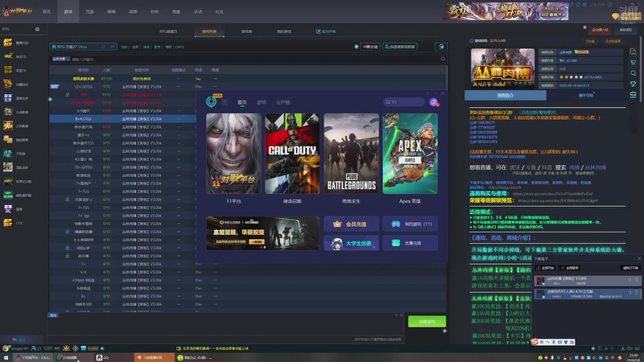Delete the 5.4.9V正式版 download entry
644x362 pixels.
click(x=637, y=293)
